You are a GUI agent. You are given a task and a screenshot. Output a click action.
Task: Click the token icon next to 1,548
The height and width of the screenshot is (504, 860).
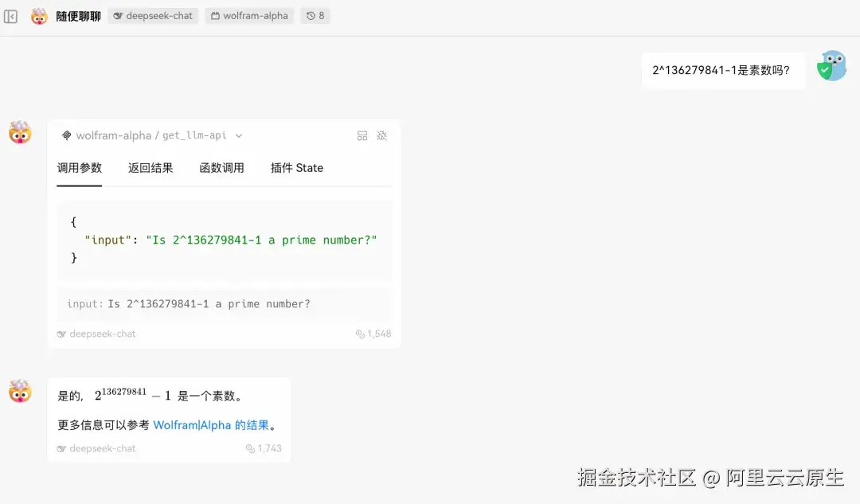tap(361, 334)
